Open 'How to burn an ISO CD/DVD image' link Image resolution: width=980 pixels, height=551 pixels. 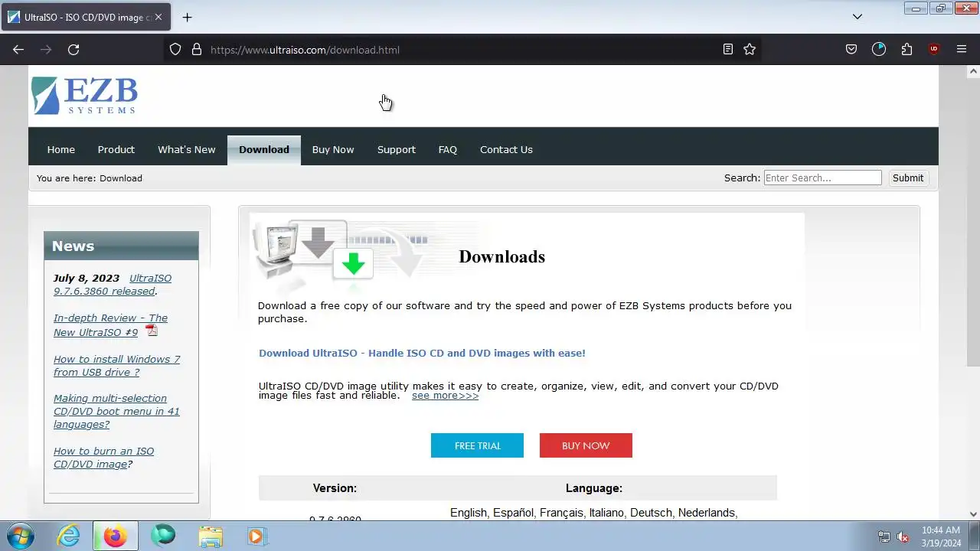tap(103, 458)
